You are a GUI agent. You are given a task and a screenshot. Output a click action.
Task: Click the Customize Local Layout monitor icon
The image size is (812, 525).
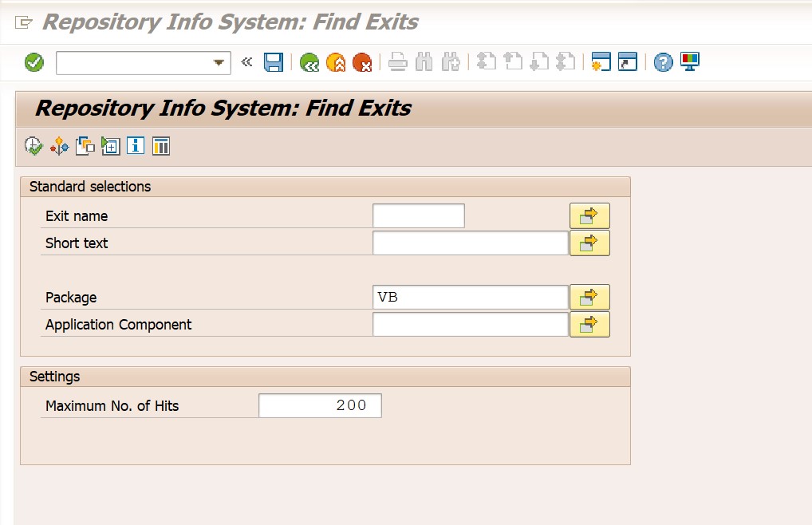tap(690, 61)
